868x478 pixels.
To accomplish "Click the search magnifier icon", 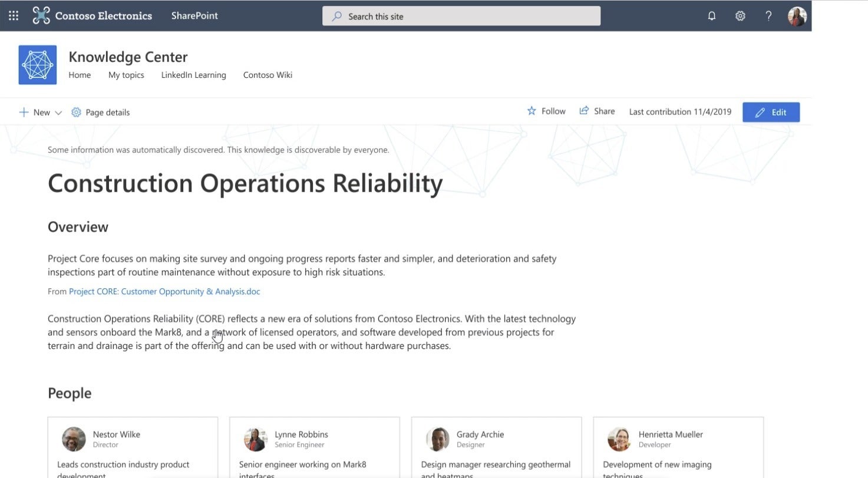I will [336, 17].
